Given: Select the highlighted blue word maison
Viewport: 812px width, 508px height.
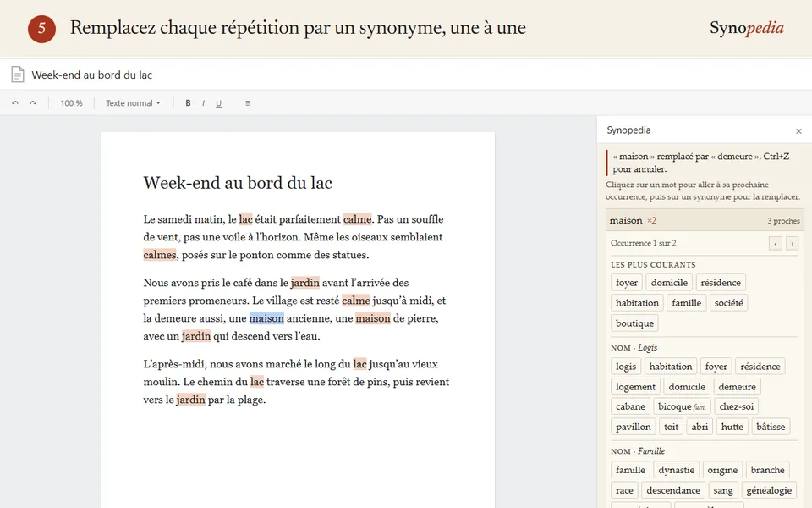Looking at the screenshot, I should [266, 318].
